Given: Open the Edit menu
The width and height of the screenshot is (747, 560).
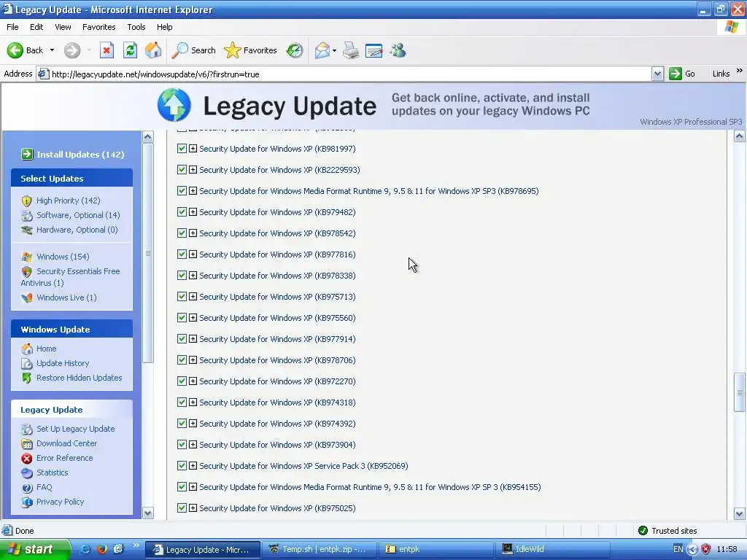Looking at the screenshot, I should pyautogui.click(x=36, y=27).
